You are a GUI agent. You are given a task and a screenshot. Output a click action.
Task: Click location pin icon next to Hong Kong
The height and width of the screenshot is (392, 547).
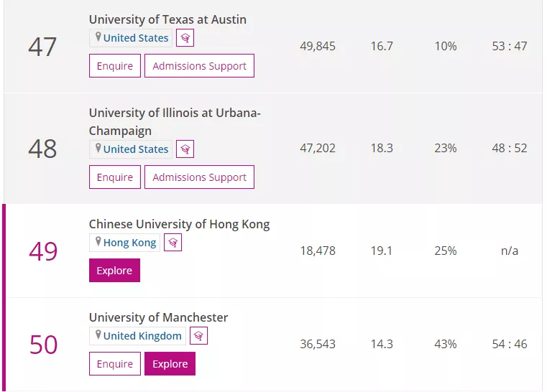tap(98, 242)
